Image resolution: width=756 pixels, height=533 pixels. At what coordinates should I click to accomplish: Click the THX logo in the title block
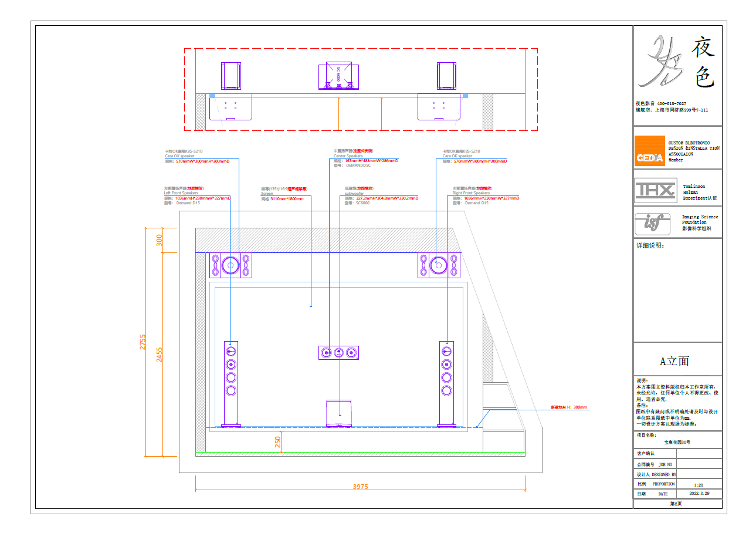pos(656,190)
